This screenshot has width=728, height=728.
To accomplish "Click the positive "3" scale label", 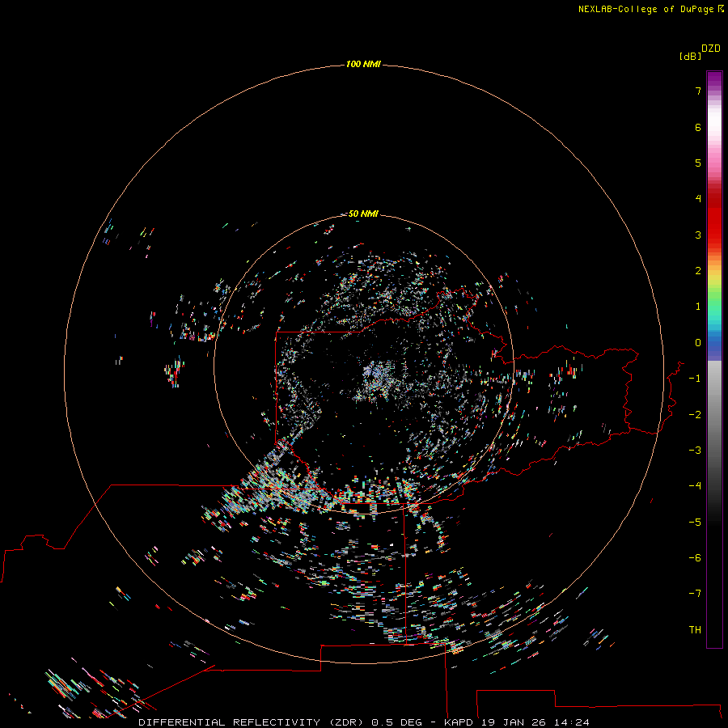I will [698, 235].
